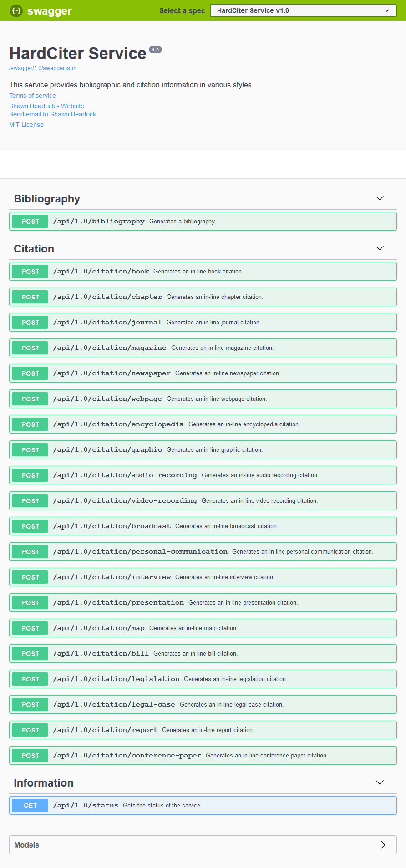The width and height of the screenshot is (406, 868).
Task: Open the /api/1.0/citation/bill path
Action: [x=101, y=654]
